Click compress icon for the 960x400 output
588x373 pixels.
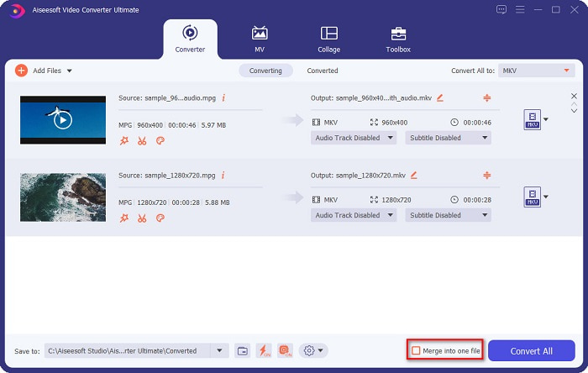point(486,97)
